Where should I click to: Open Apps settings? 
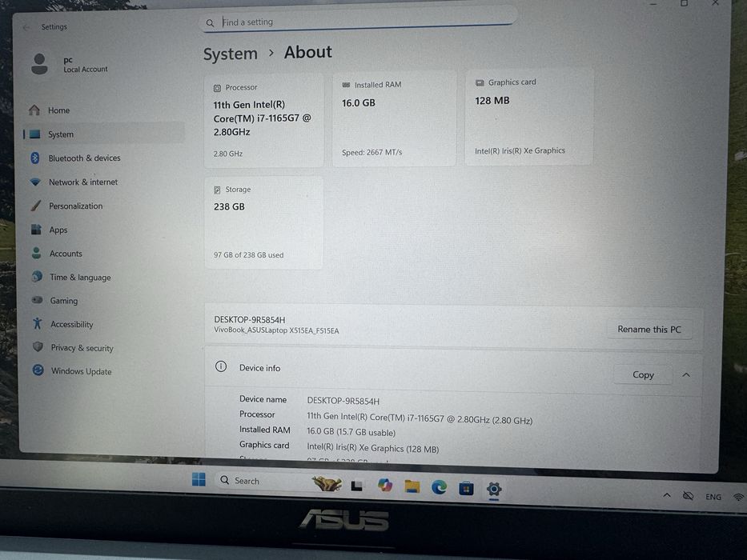pos(103,230)
